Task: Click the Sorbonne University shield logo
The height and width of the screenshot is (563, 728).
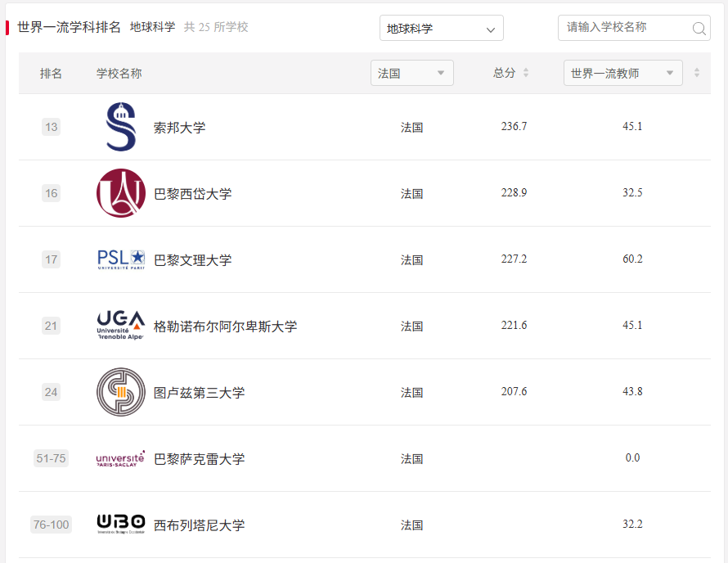Action: 120,126
